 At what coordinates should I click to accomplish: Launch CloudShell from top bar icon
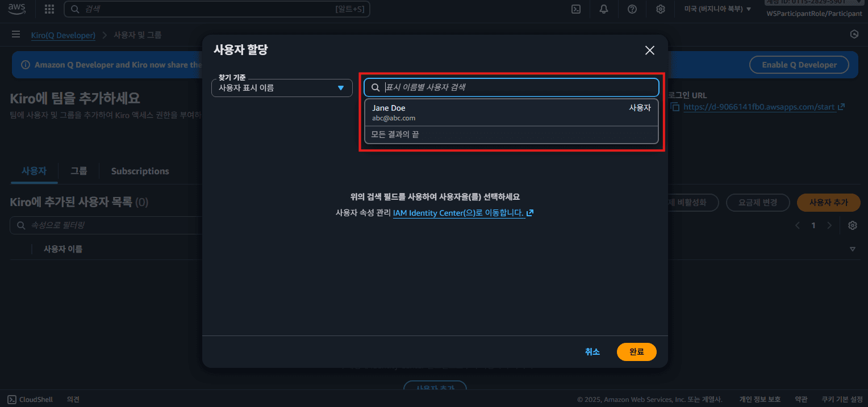(575, 9)
